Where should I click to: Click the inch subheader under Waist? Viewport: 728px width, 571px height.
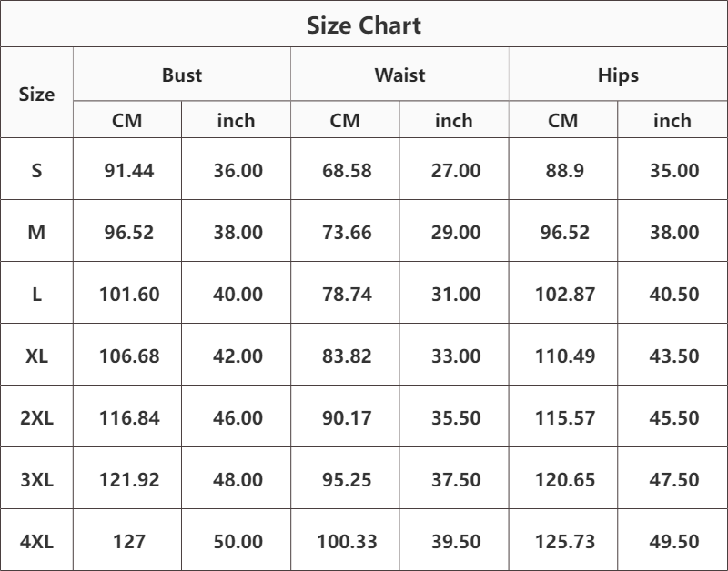454,120
